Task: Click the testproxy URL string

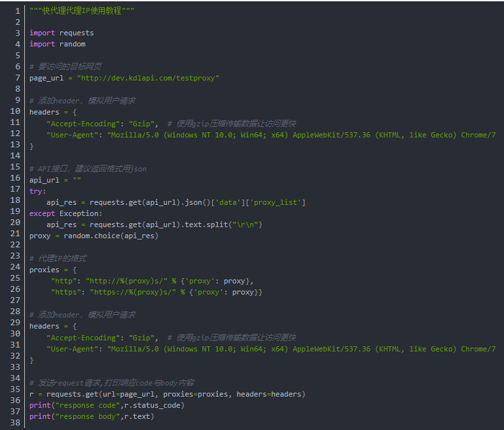Action: pyautogui.click(x=148, y=78)
